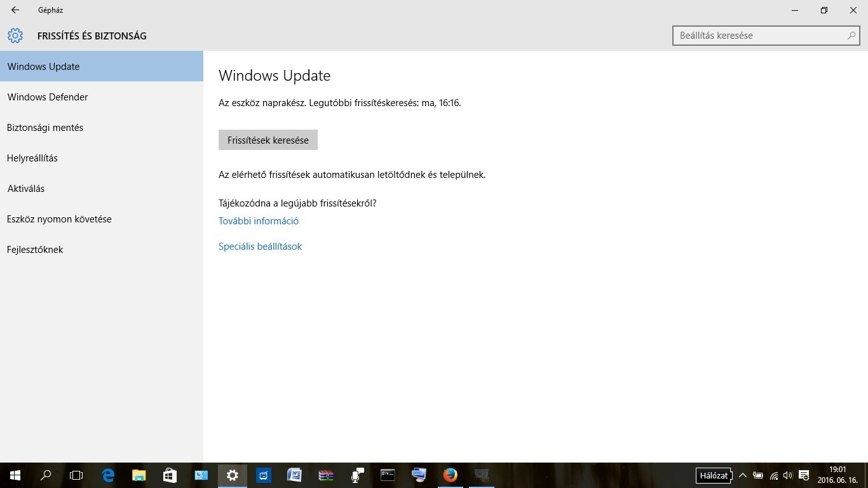
Task: Click the magnifier icon in the search box
Action: (x=851, y=36)
